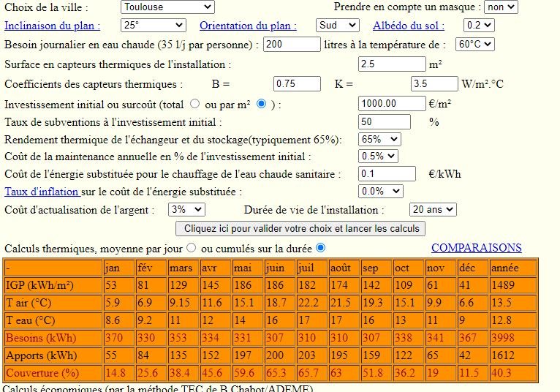This screenshot has height=392, width=560.
Task: Click the annual IGP value 1489
Action: [x=513, y=285]
